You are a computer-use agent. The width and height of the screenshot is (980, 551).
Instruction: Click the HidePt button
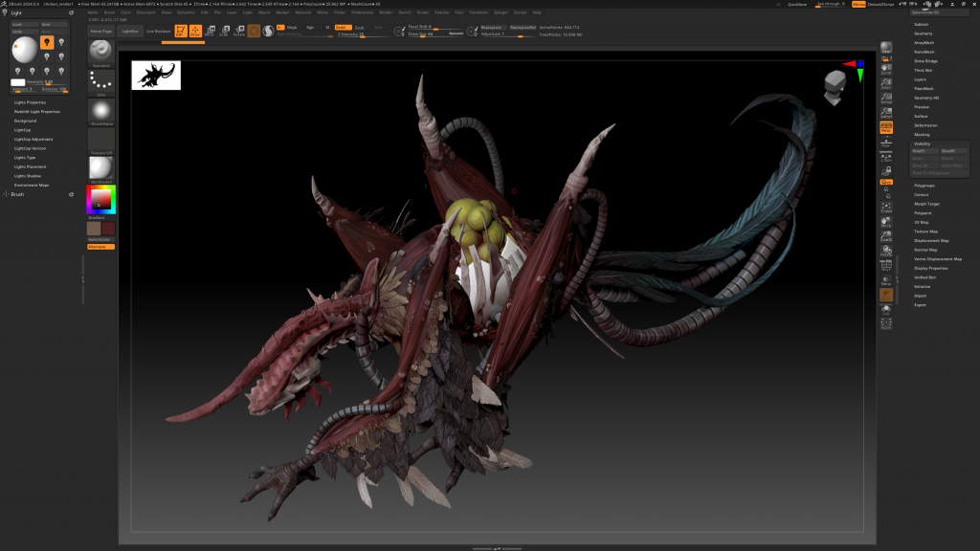coord(925,151)
